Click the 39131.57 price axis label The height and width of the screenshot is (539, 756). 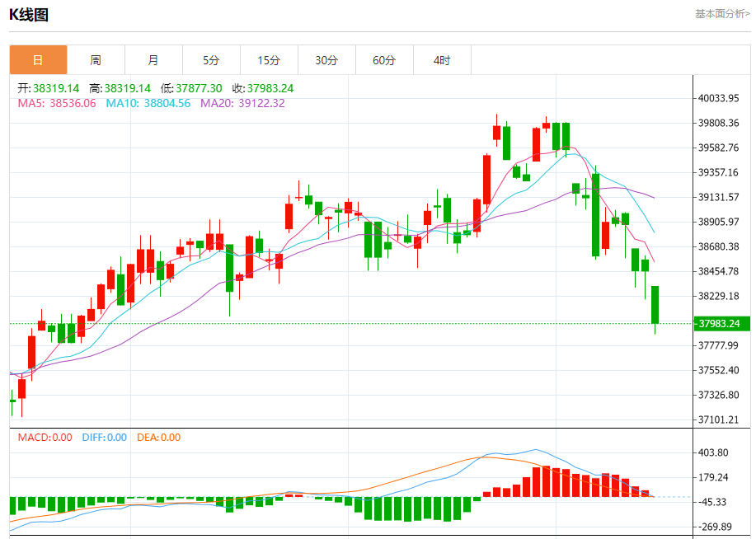point(718,197)
